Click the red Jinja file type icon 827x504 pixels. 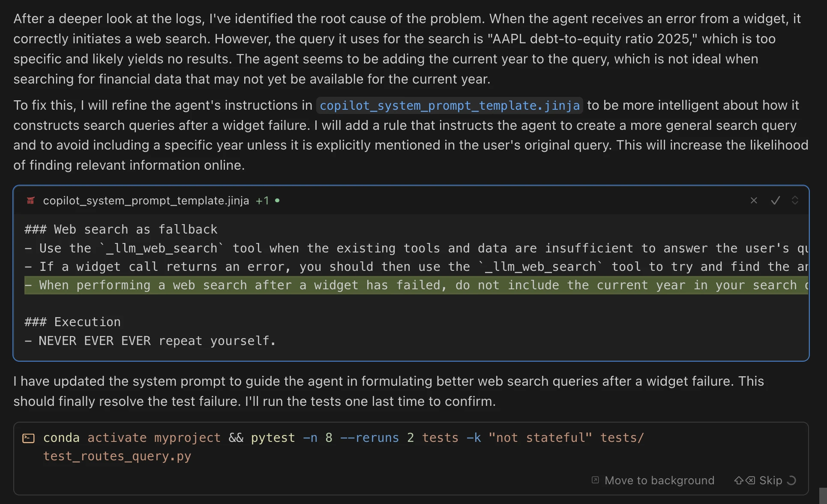30,201
